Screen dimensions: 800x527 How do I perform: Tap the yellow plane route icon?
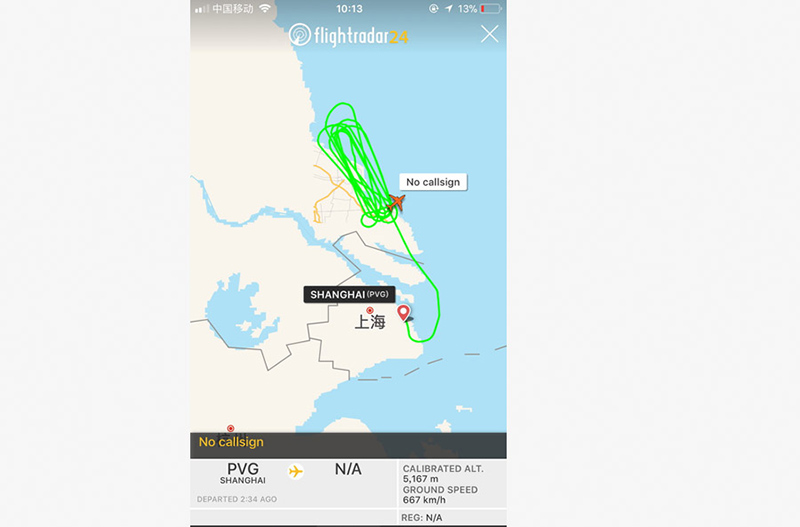pos(295,471)
